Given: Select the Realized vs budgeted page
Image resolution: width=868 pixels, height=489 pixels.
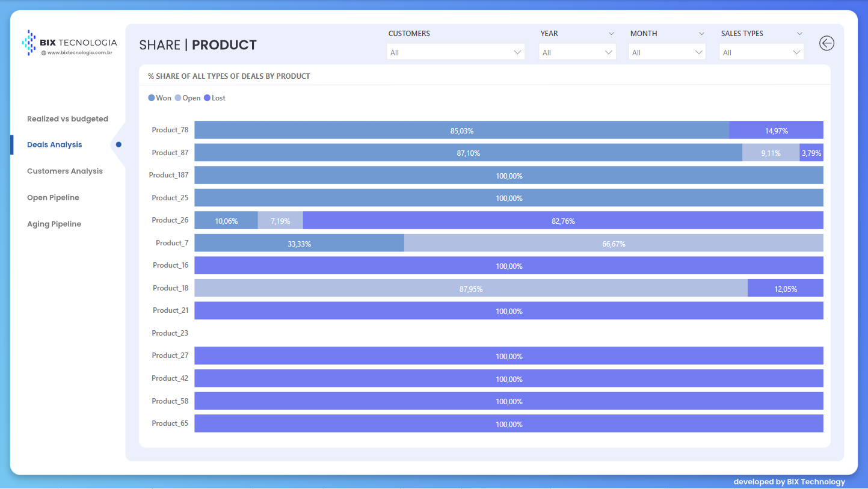Looking at the screenshot, I should pyautogui.click(x=67, y=118).
